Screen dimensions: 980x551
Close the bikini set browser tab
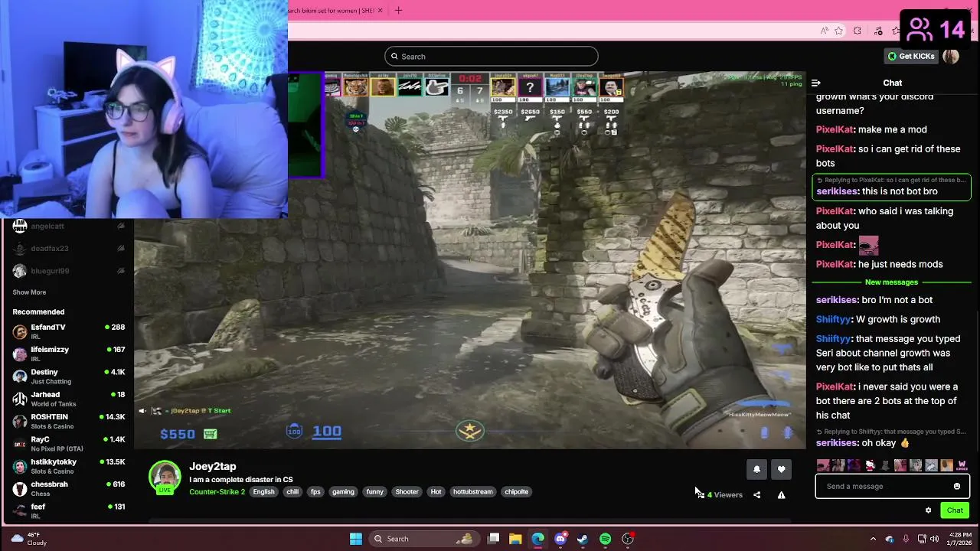point(380,11)
